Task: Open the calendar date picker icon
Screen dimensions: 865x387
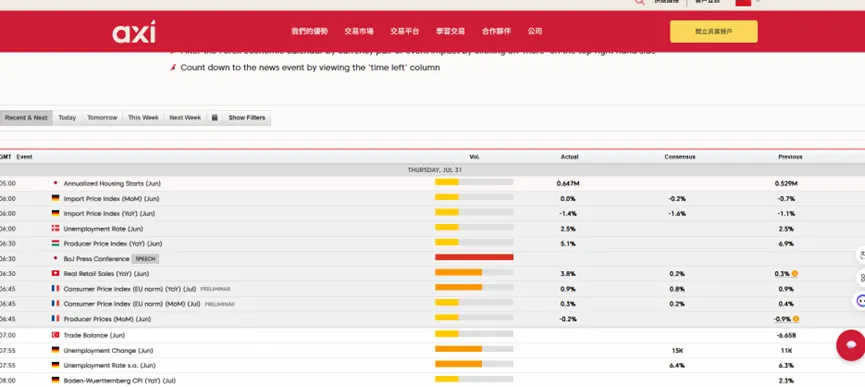Action: [215, 118]
